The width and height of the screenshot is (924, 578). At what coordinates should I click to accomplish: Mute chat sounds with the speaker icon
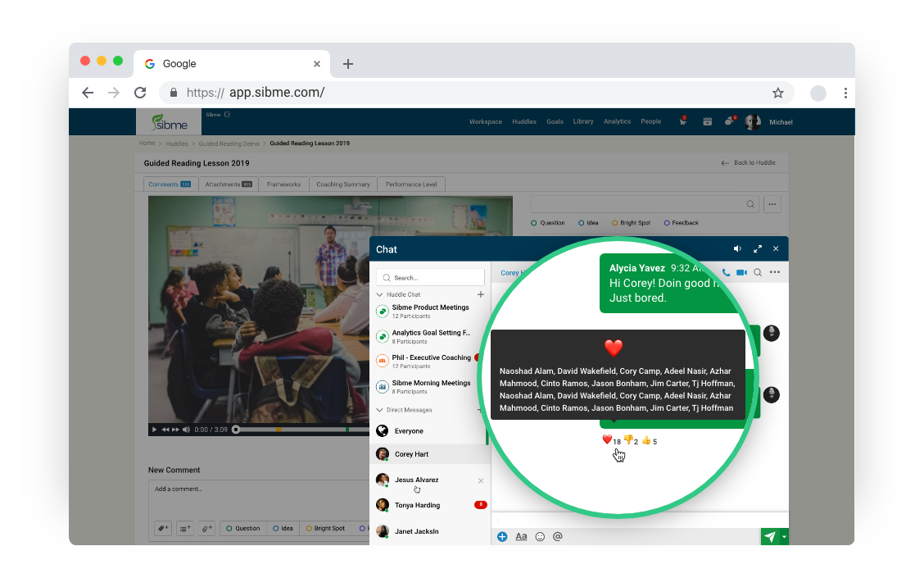pyautogui.click(x=737, y=249)
